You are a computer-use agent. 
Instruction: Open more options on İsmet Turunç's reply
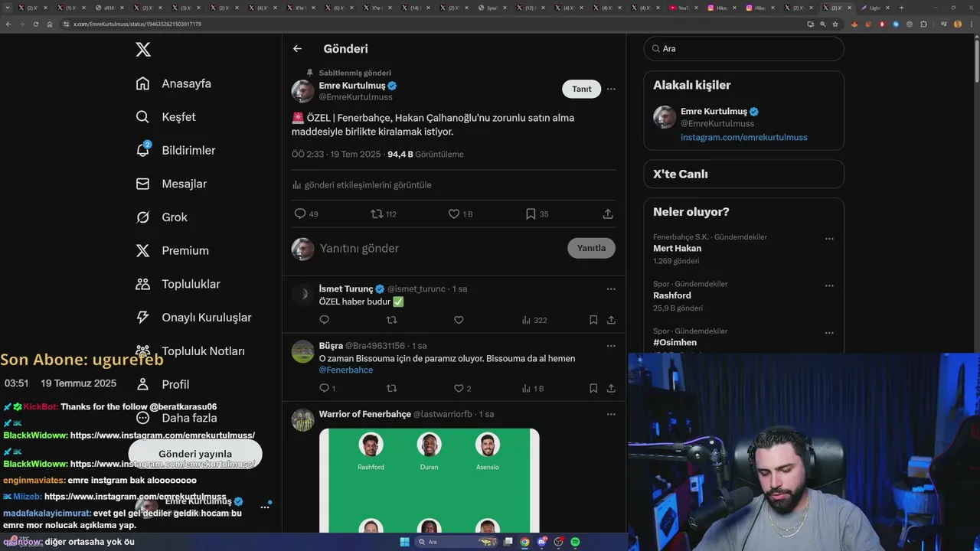point(611,289)
